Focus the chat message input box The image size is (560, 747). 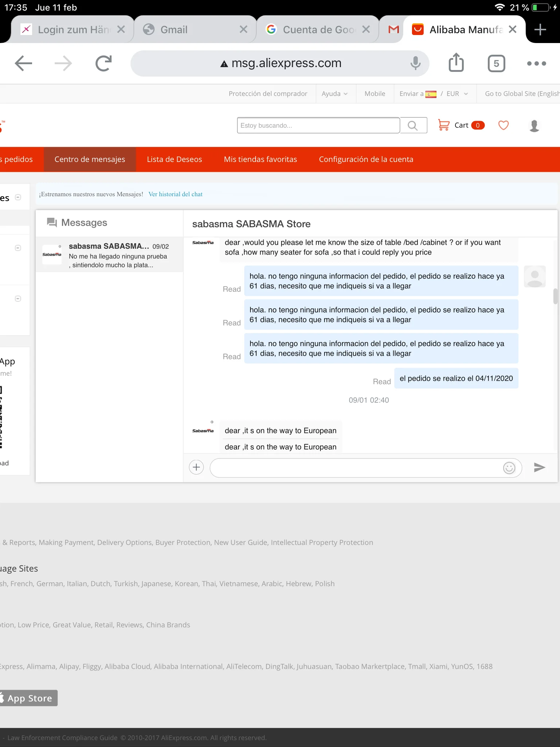point(366,468)
